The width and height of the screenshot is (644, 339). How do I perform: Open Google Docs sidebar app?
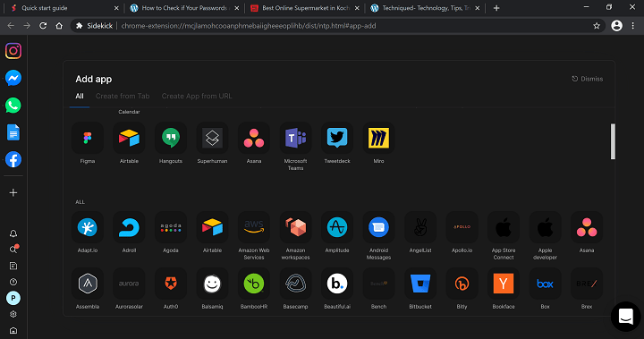(13, 132)
